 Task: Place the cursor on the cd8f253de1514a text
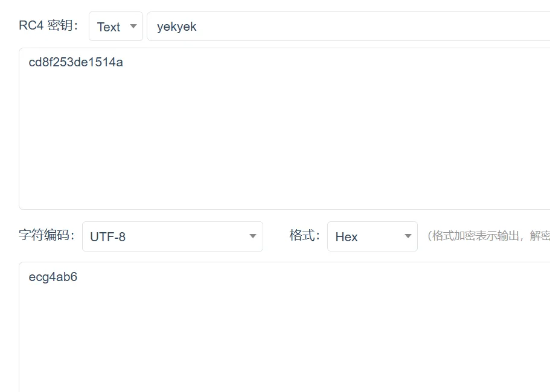pos(75,62)
